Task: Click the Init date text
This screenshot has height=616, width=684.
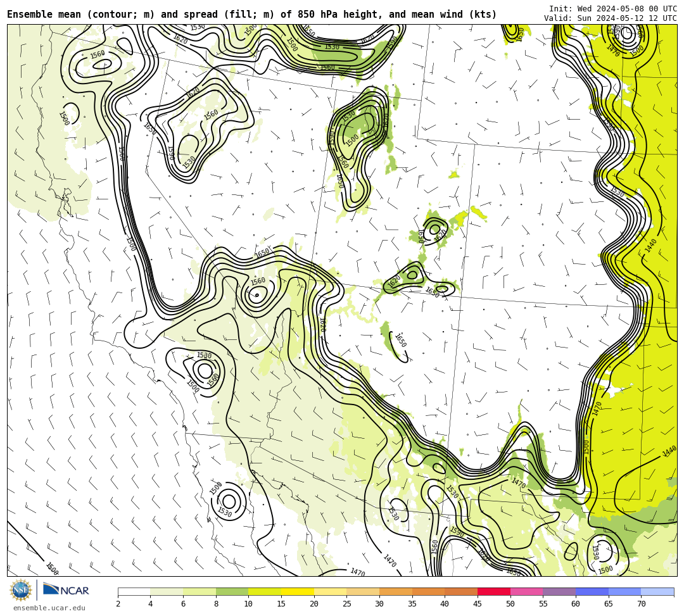Action: 613,9
